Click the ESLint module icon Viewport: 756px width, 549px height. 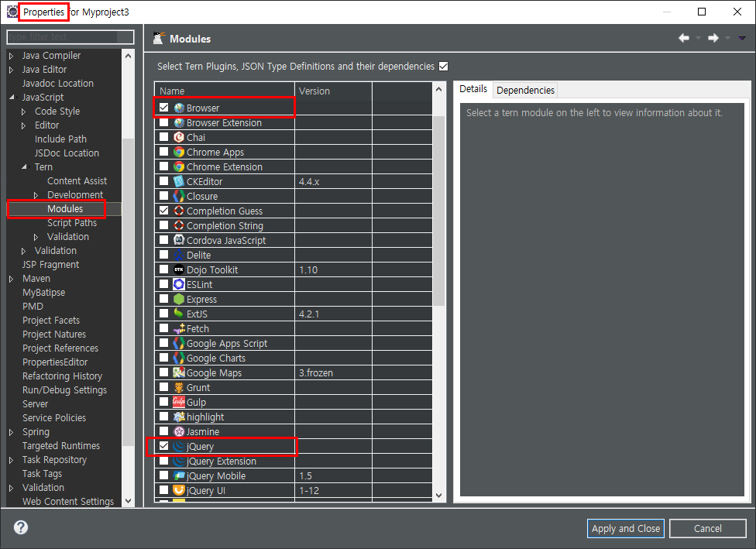(x=179, y=284)
